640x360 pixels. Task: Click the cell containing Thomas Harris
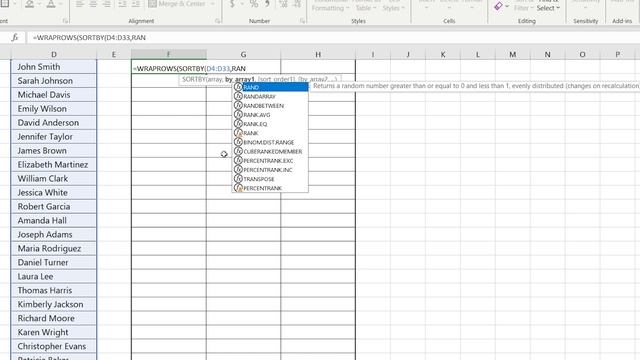tap(53, 290)
